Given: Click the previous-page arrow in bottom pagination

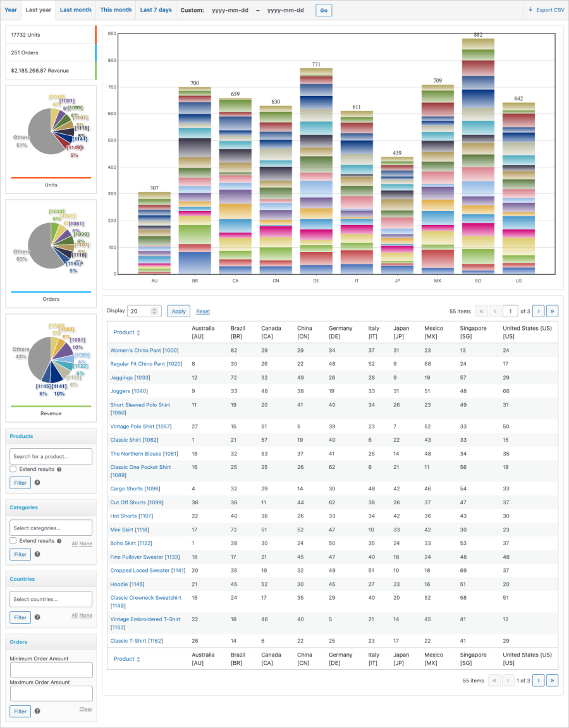Looking at the screenshot, I should [x=508, y=681].
